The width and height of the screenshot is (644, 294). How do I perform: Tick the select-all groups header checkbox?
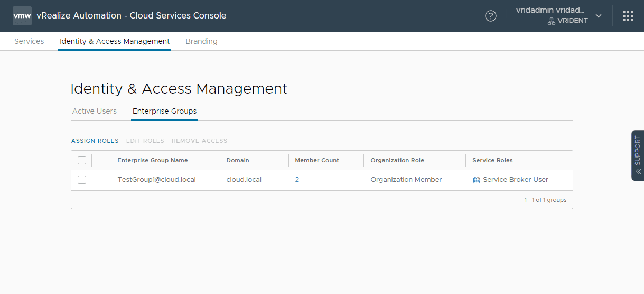tap(82, 160)
